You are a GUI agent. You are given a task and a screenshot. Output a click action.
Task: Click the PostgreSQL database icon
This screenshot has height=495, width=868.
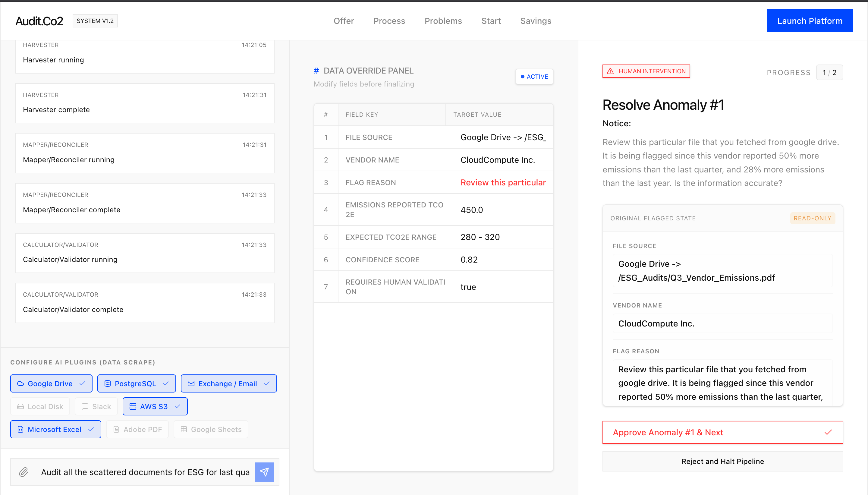(x=107, y=383)
